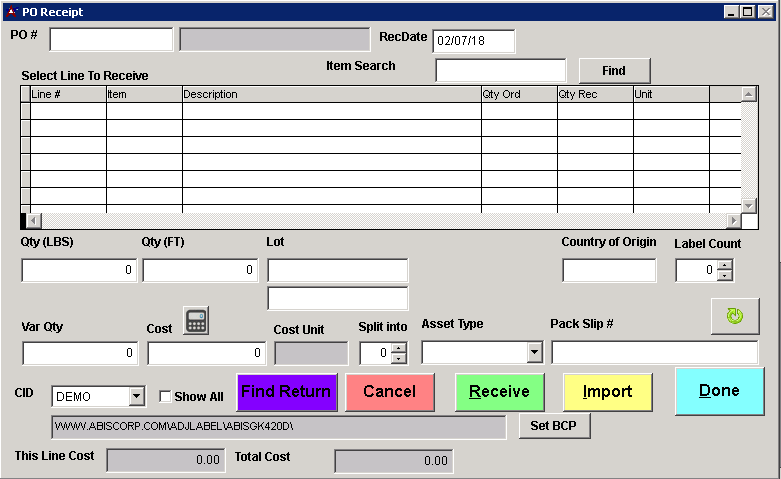
Task: Focus the PO # input field
Action: click(111, 39)
